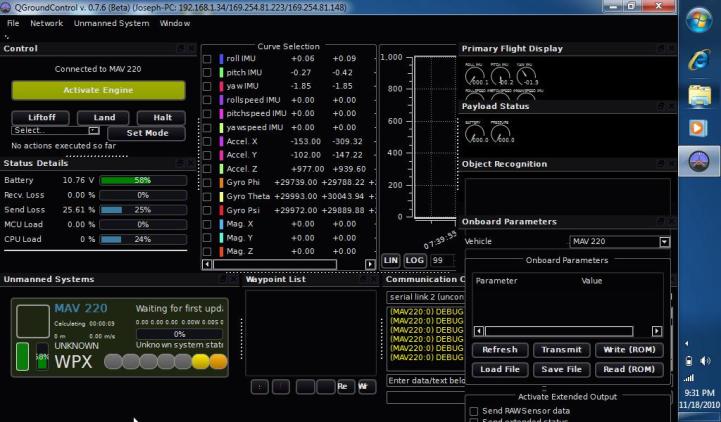Screen dimensions: 721x422
Task: Enable the Accel. X curve checkbox
Action: [x=207, y=142]
